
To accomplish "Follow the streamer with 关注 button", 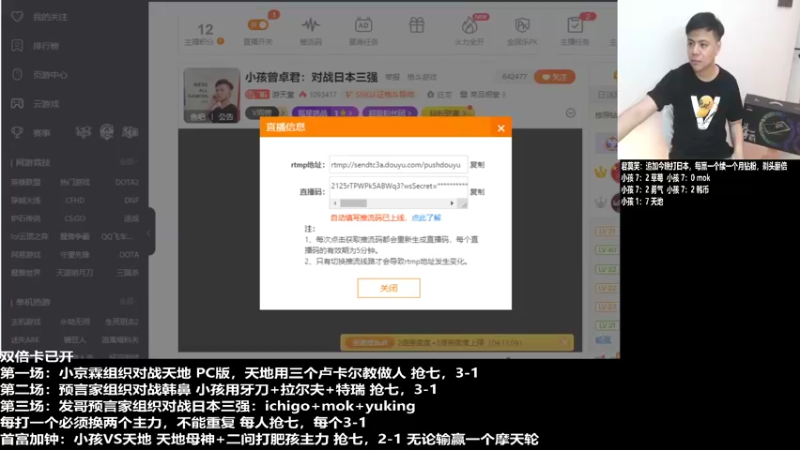I will (555, 77).
